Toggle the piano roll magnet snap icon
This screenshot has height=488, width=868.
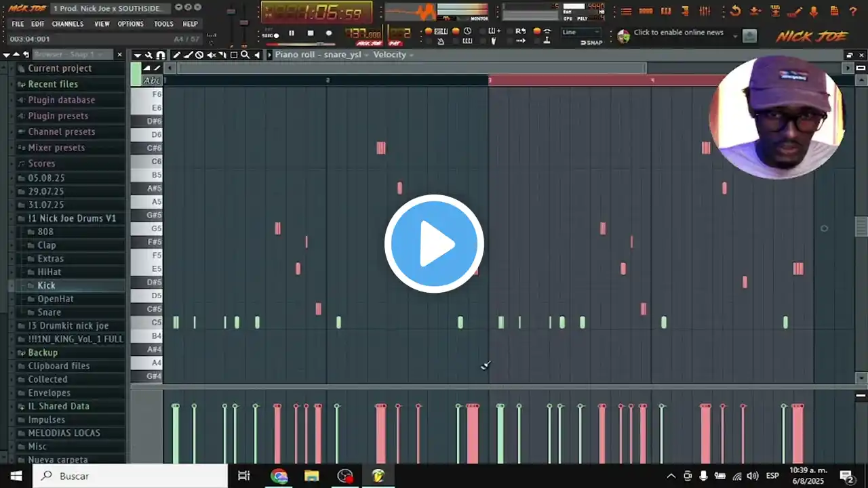pos(161,55)
